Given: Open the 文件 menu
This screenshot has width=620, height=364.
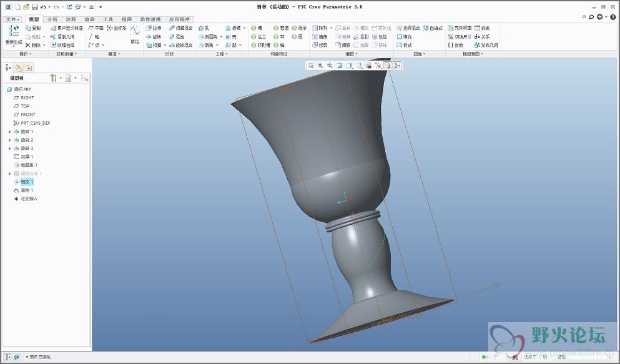Looking at the screenshot, I should click(12, 19).
